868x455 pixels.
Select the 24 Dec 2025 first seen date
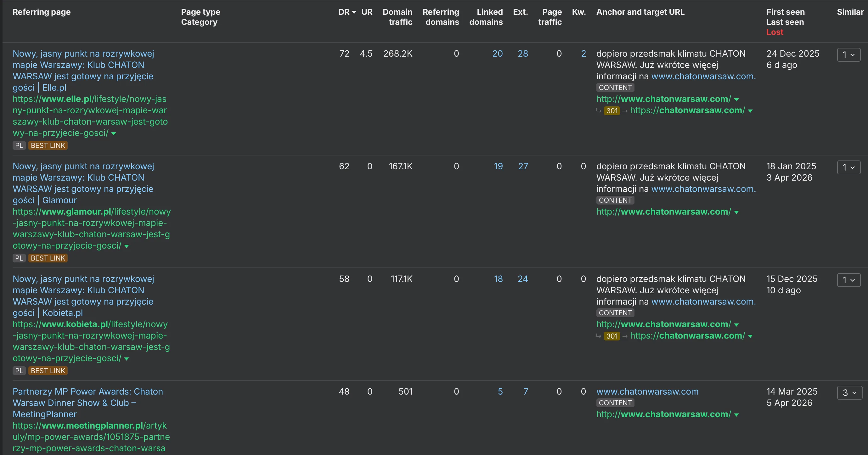(x=792, y=53)
